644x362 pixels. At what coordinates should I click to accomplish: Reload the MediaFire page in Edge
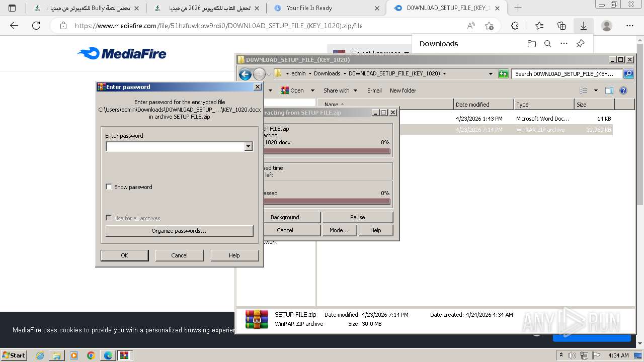click(36, 26)
